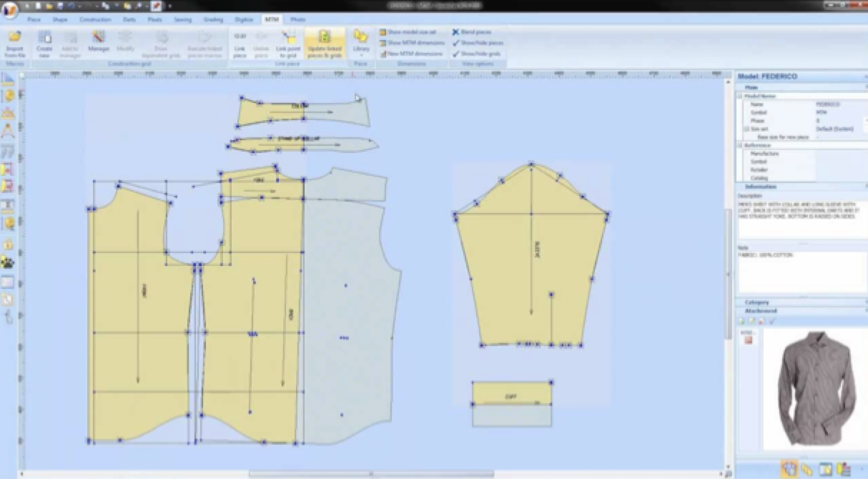Click New MTM dimensions button
The height and width of the screenshot is (479, 868).
[411, 54]
